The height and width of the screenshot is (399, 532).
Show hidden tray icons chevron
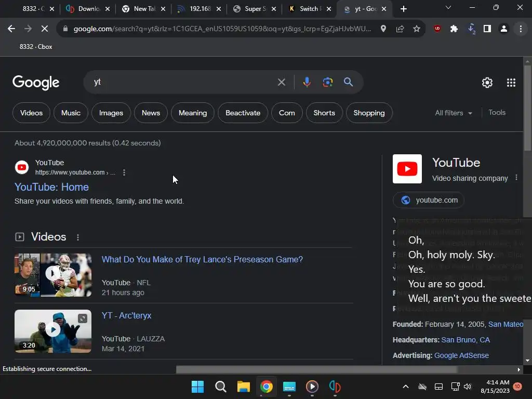coord(405,387)
